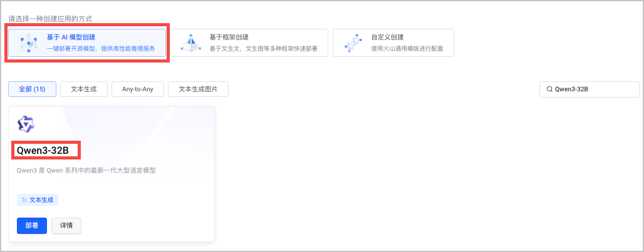Click the 一键部署开源模型 description text
Image resolution: width=644 pixels, height=252 pixels.
coord(101,48)
